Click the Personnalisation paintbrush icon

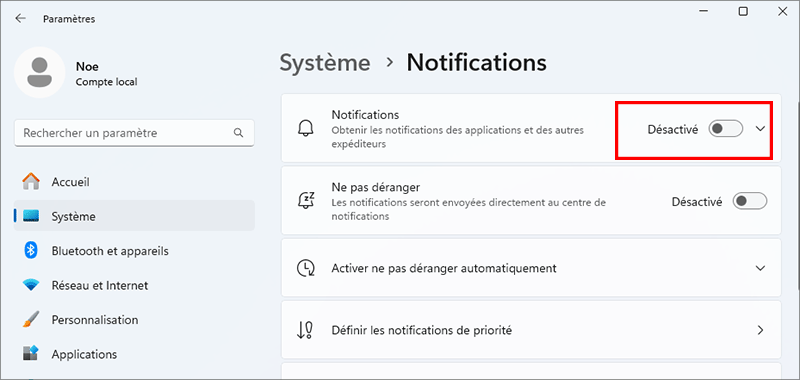[x=31, y=320]
